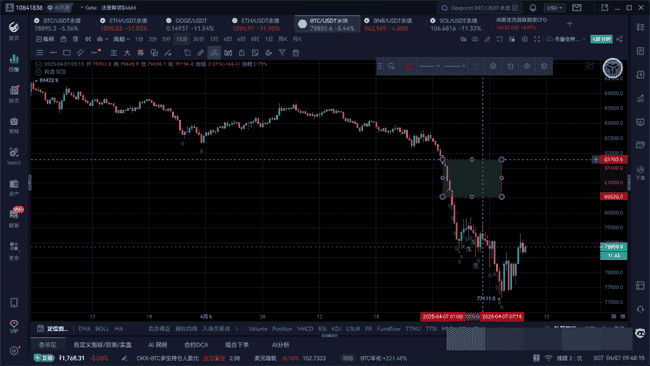Click the red line color swatch
Image resolution: width=650 pixels, height=366 pixels.
[x=408, y=66]
